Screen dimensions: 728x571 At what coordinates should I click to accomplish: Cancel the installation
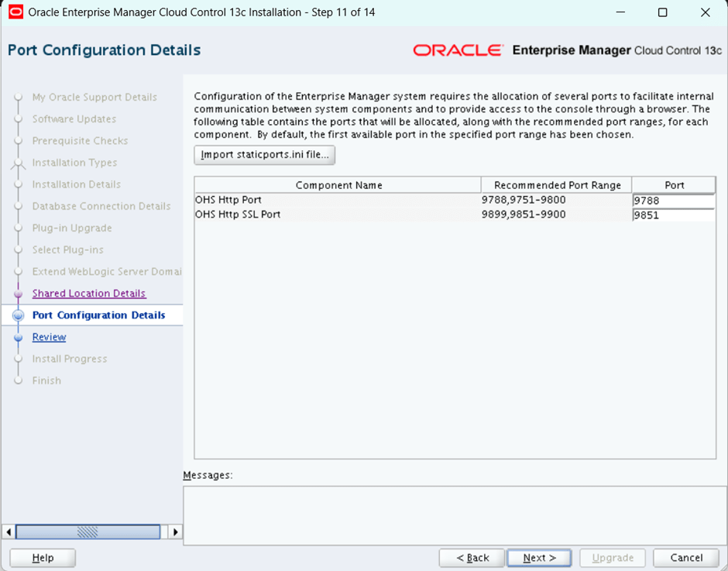686,558
